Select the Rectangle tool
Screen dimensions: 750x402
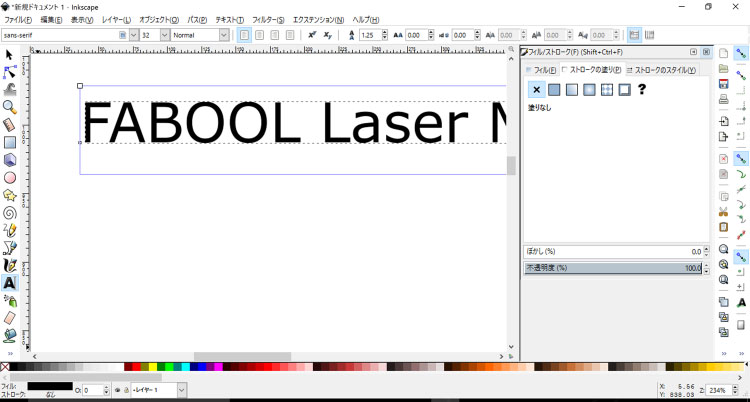pos(9,142)
